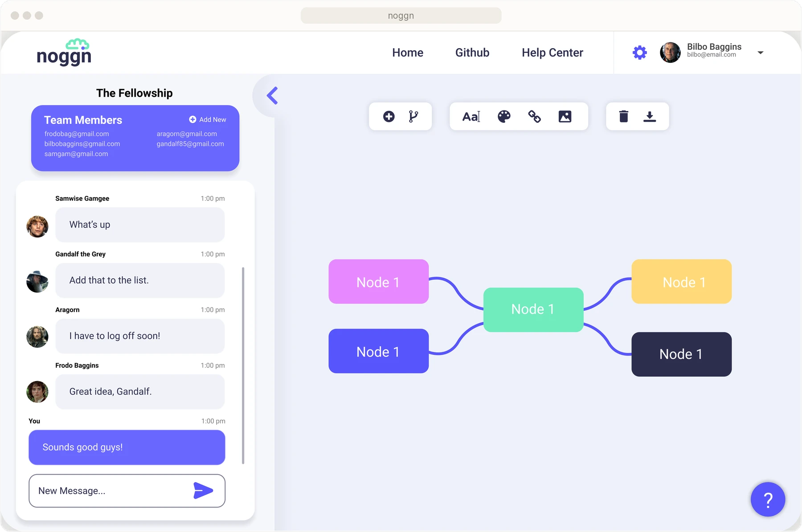Image resolution: width=802 pixels, height=532 pixels.
Task: Open the color palette tool
Action: point(504,117)
